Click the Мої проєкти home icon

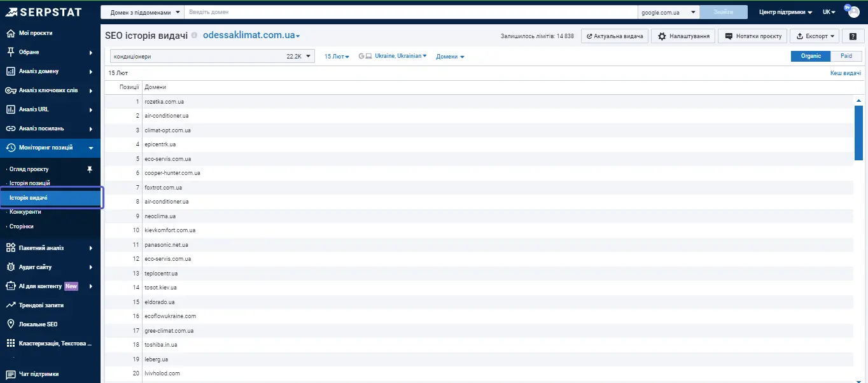(x=10, y=33)
